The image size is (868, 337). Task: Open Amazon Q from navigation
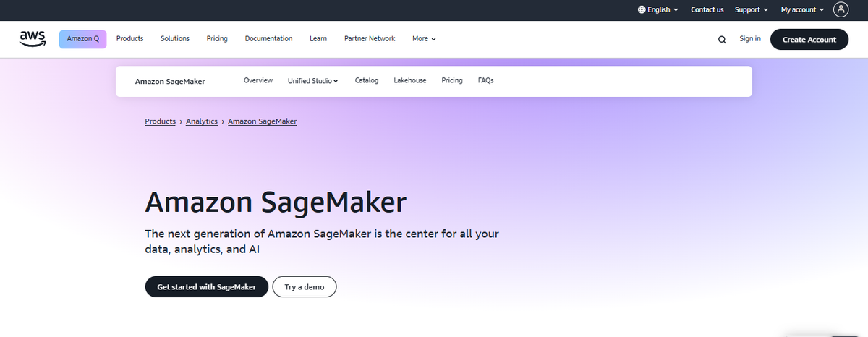pos(83,39)
